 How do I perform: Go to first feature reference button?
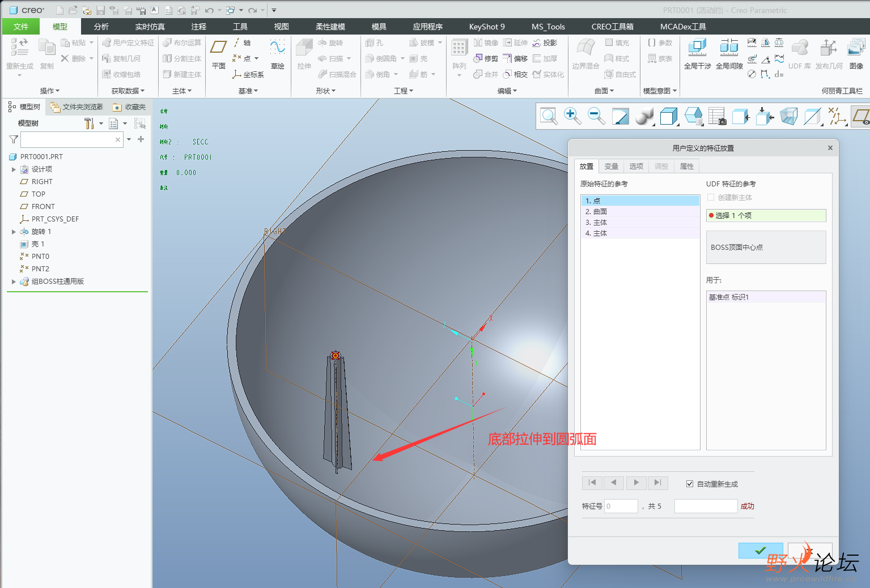tap(592, 483)
